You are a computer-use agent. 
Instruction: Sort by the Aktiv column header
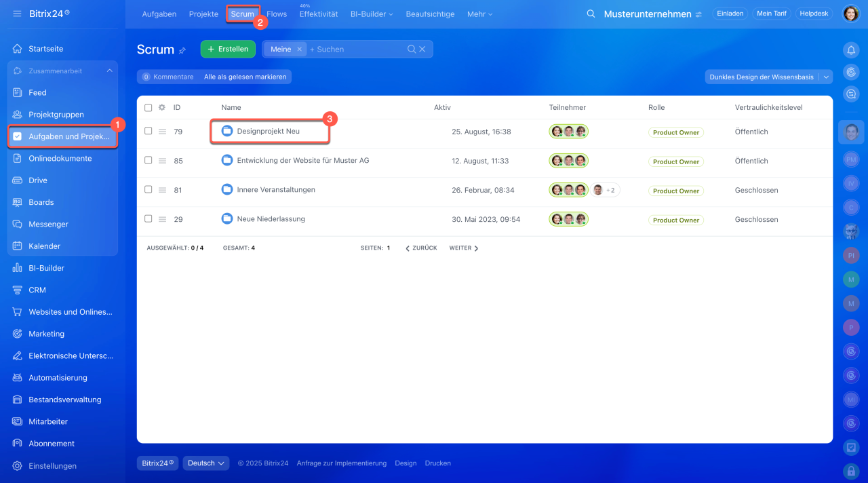442,107
